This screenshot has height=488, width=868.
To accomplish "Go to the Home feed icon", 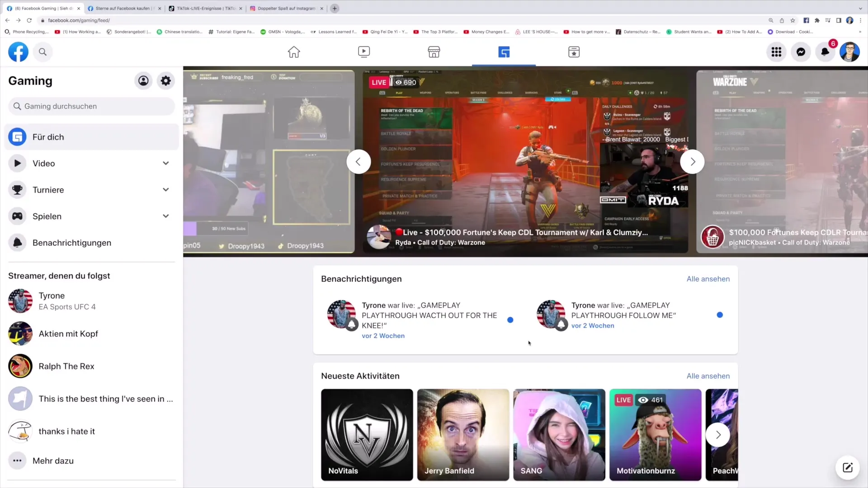I will click(x=294, y=52).
